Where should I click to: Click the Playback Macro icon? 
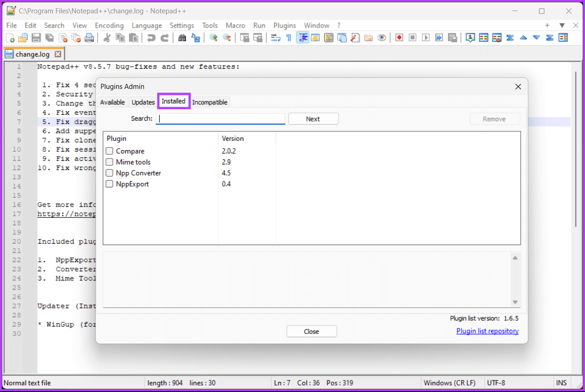click(426, 37)
